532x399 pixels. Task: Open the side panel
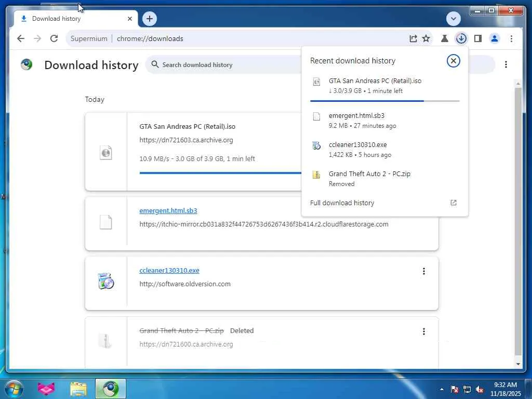point(478,38)
